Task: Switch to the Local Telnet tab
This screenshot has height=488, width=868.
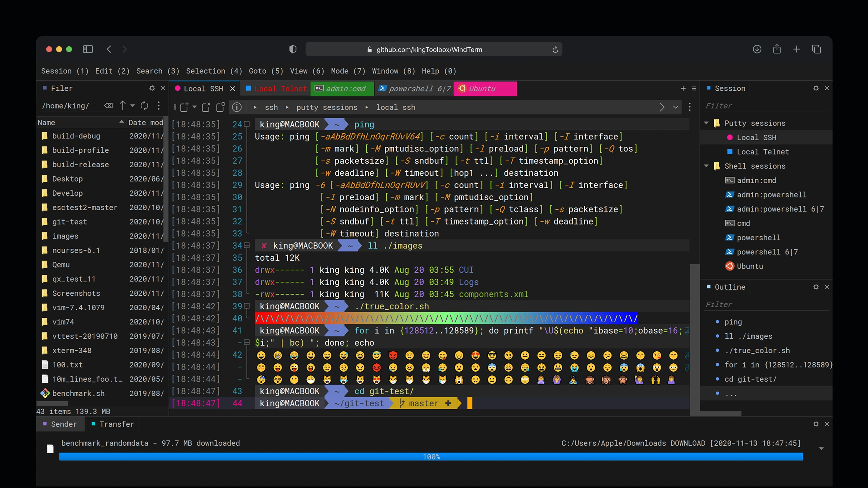Action: coord(276,89)
